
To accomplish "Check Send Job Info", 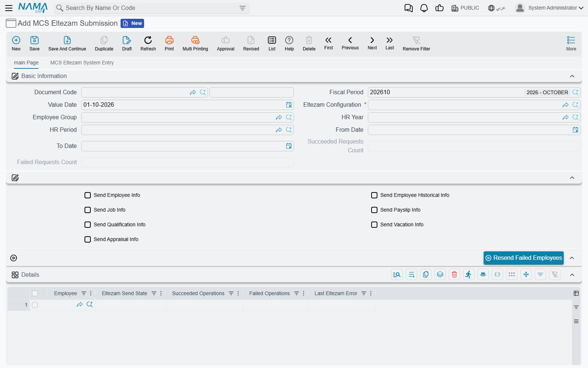I will (x=87, y=210).
